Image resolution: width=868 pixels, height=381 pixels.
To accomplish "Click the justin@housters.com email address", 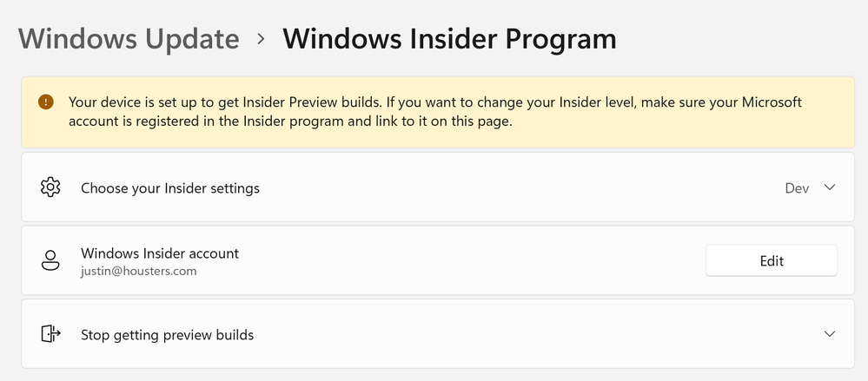I will click(139, 271).
